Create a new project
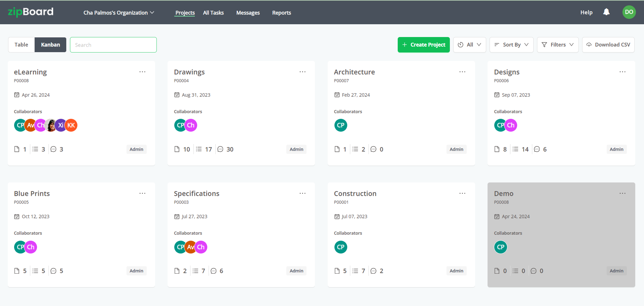 click(423, 44)
